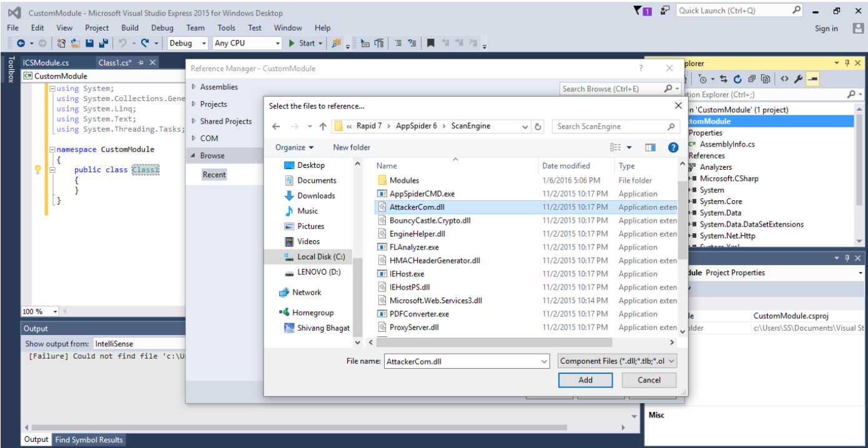Click the New folder button
This screenshot has width=868, height=448.
(x=352, y=147)
